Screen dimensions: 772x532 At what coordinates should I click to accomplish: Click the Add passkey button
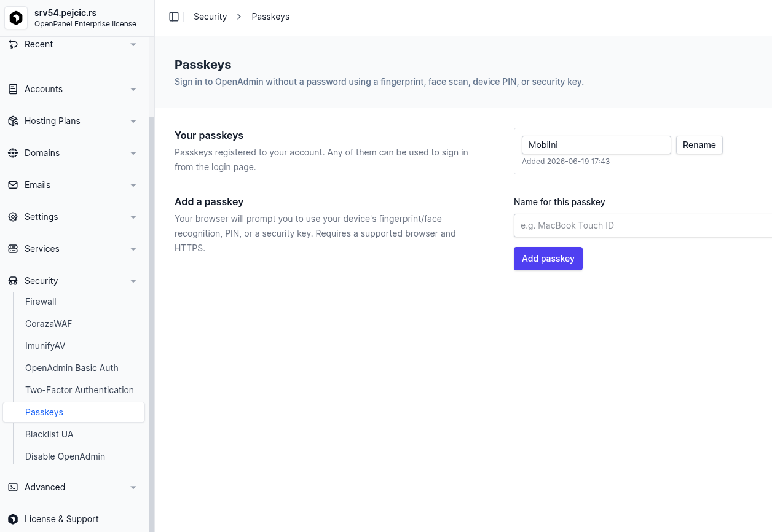point(548,259)
